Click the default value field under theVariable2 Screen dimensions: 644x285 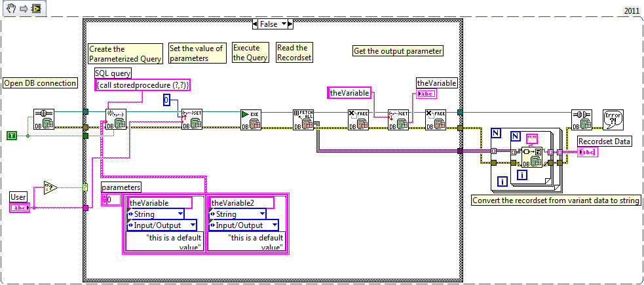246,242
